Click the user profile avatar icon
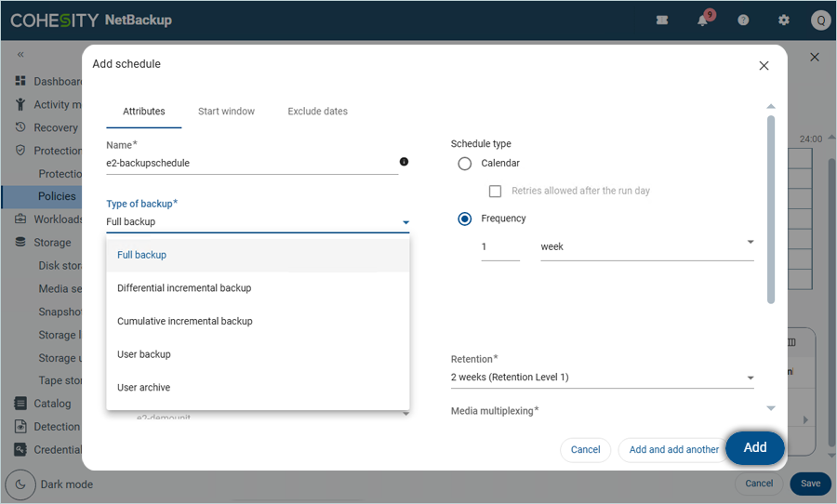This screenshot has height=504, width=837. tap(819, 20)
